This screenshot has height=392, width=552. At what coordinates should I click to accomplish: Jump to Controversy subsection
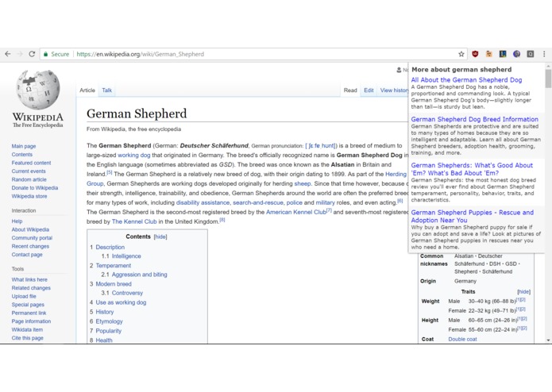pos(127,294)
